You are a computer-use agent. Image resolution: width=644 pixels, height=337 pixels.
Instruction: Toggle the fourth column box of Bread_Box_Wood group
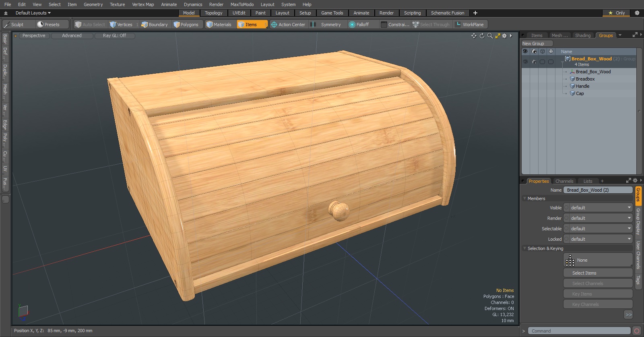551,62
